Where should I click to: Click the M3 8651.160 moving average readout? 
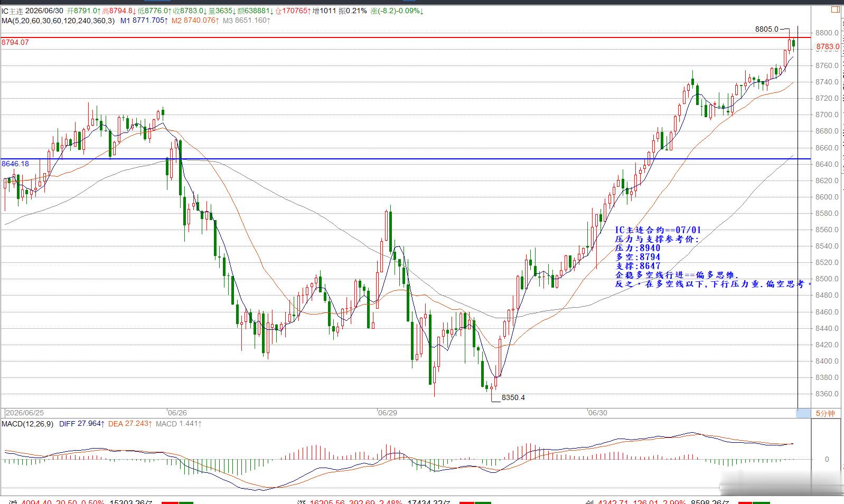tap(246, 21)
